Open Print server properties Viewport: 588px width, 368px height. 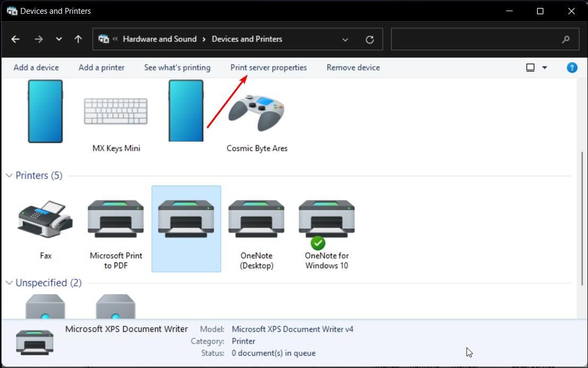[x=268, y=67]
